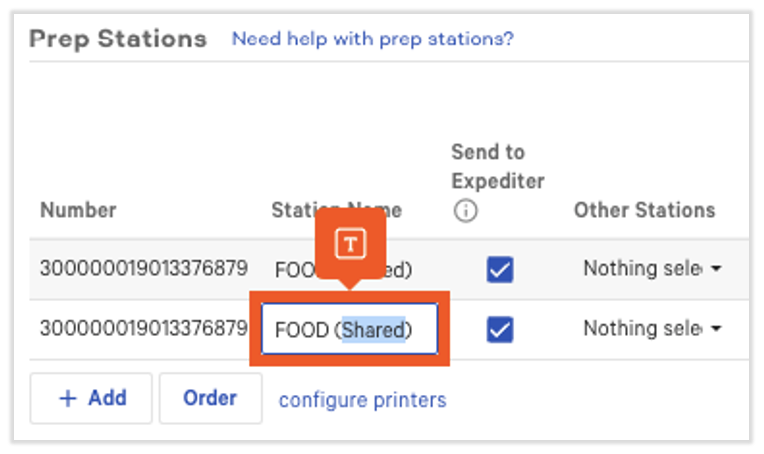Click the info icon under Send to Expediter
This screenshot has width=764, height=454.
pos(466,211)
